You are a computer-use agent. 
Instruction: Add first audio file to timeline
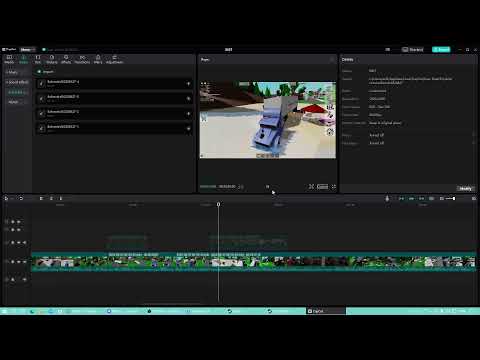click(x=188, y=84)
